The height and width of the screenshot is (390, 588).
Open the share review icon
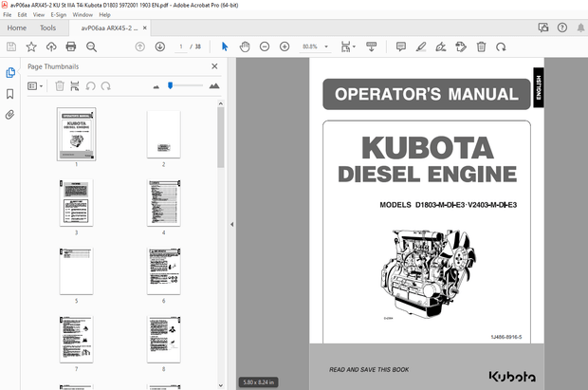coord(543,28)
